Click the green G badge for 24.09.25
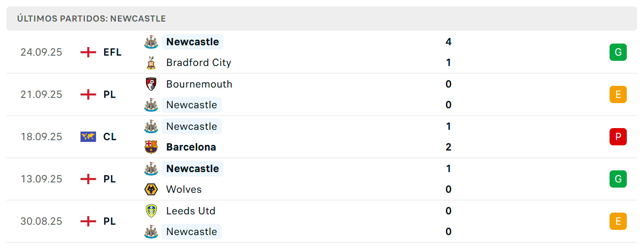644x248 pixels. (618, 52)
